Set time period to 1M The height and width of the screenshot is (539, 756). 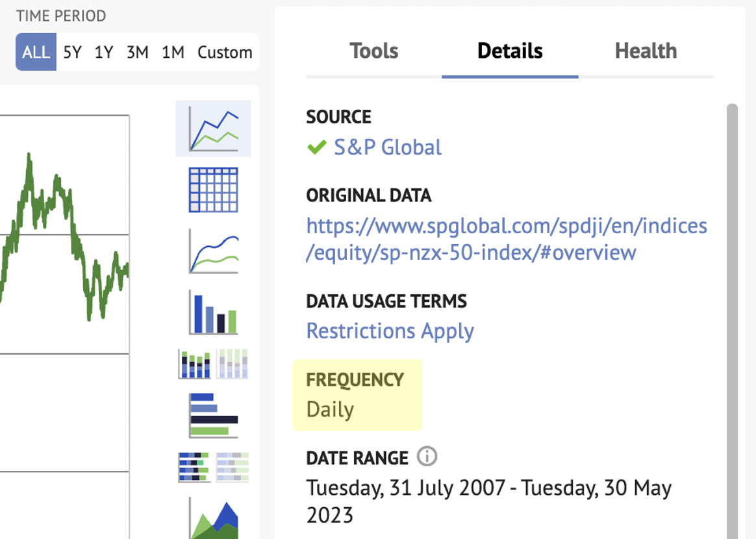click(x=173, y=52)
